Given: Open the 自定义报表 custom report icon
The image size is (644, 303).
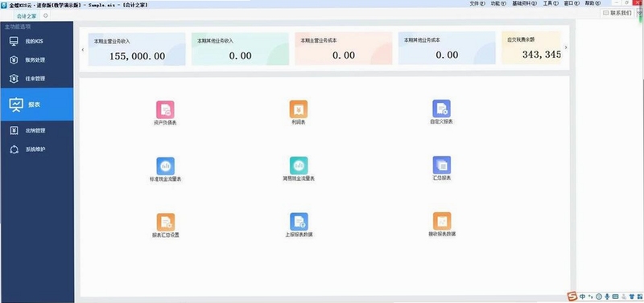Looking at the screenshot, I should [x=441, y=112].
